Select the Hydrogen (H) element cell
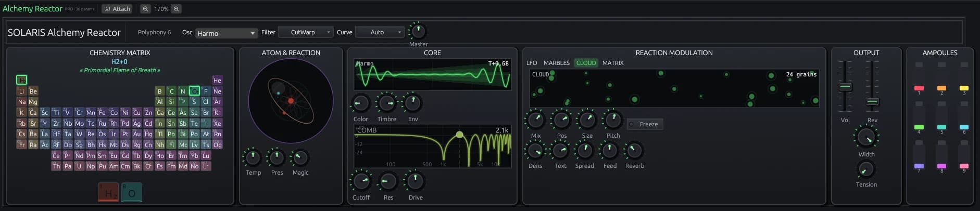 click(21, 80)
